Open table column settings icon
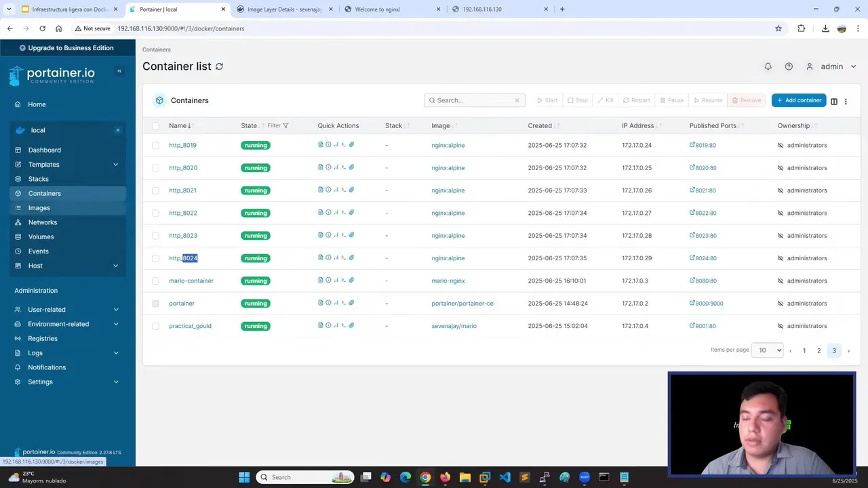This screenshot has height=488, width=868. 834,101
